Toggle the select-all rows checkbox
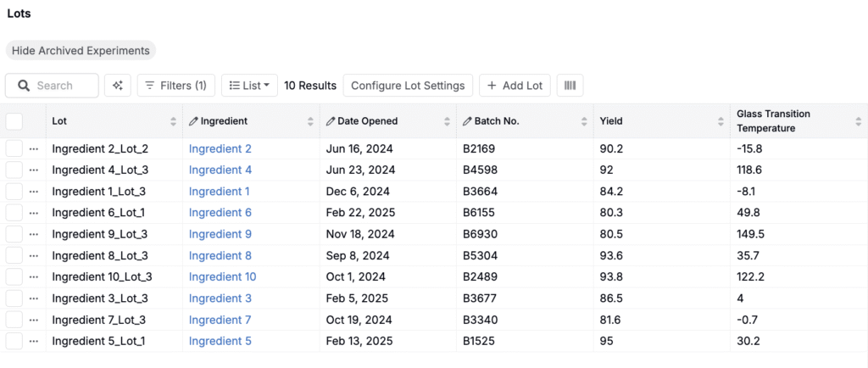Image resolution: width=868 pixels, height=368 pixels. click(14, 121)
